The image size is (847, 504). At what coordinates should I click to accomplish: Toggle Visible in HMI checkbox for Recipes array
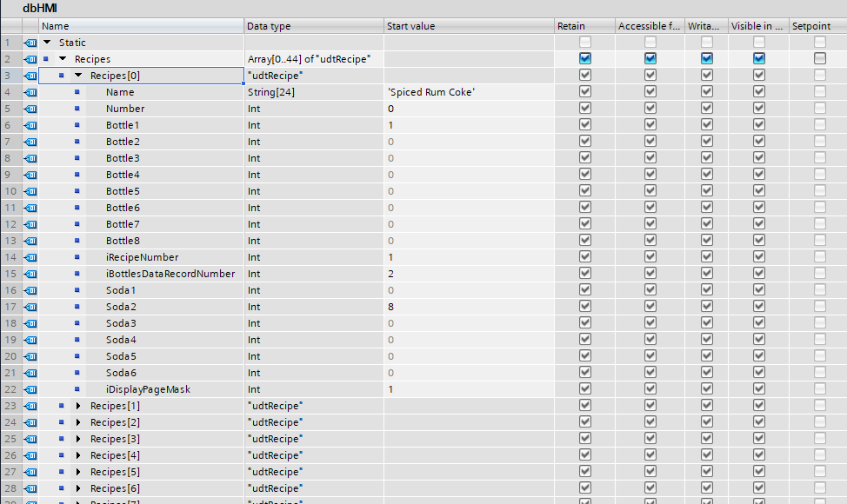pyautogui.click(x=759, y=58)
